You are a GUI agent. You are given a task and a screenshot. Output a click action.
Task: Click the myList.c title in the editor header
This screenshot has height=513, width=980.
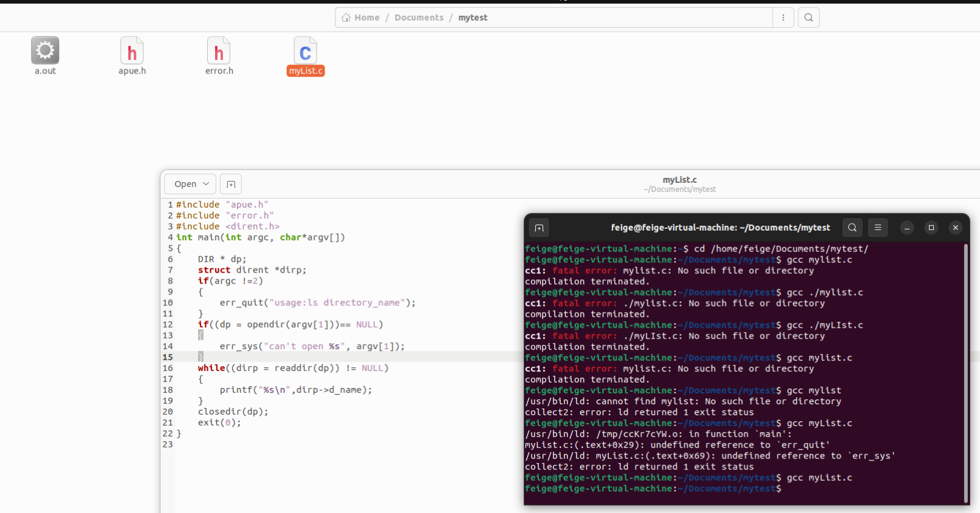[x=680, y=180]
